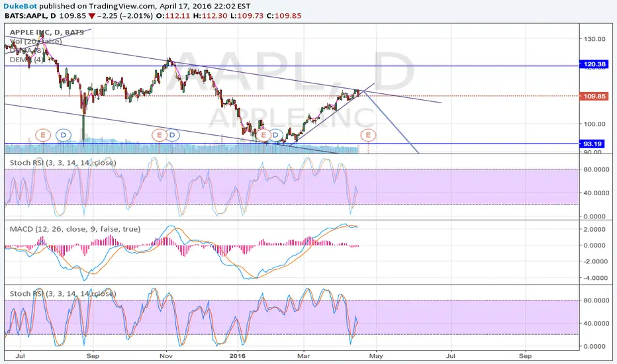Click the close price C:109.85 in header
This screenshot has height=364, width=617.
click(x=284, y=16)
